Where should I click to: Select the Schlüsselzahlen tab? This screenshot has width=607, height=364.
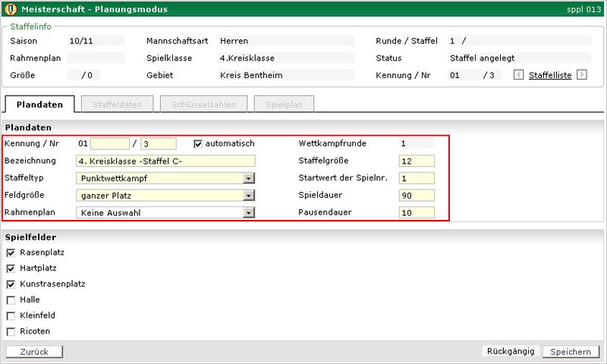(203, 105)
